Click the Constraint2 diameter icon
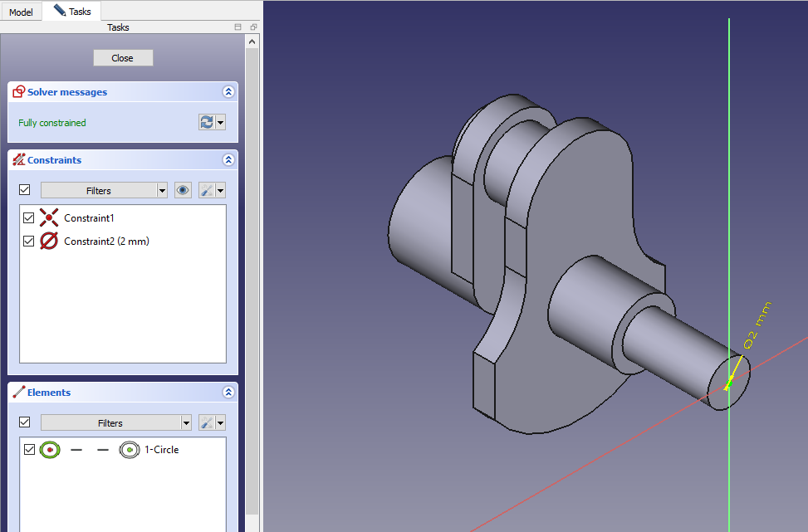 click(x=49, y=242)
